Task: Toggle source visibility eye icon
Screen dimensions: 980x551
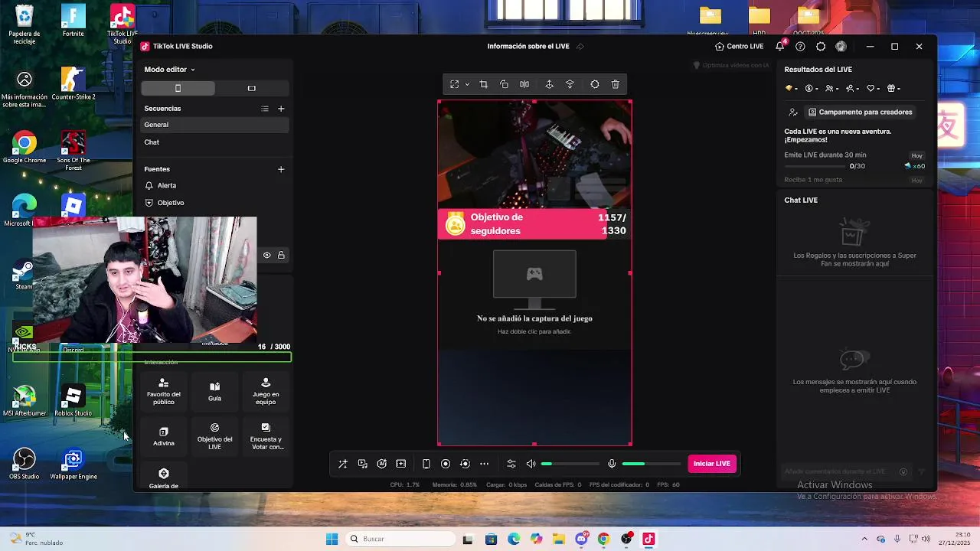Action: pyautogui.click(x=267, y=255)
